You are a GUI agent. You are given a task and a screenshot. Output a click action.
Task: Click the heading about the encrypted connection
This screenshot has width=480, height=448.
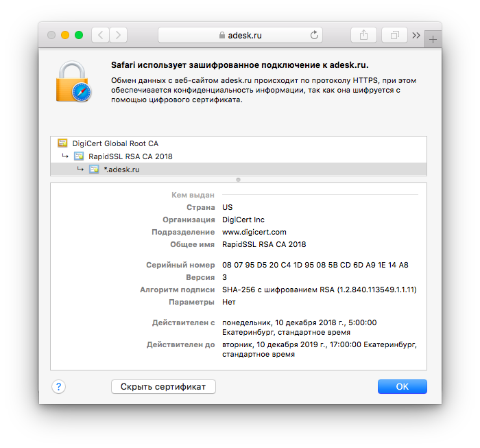click(x=240, y=65)
